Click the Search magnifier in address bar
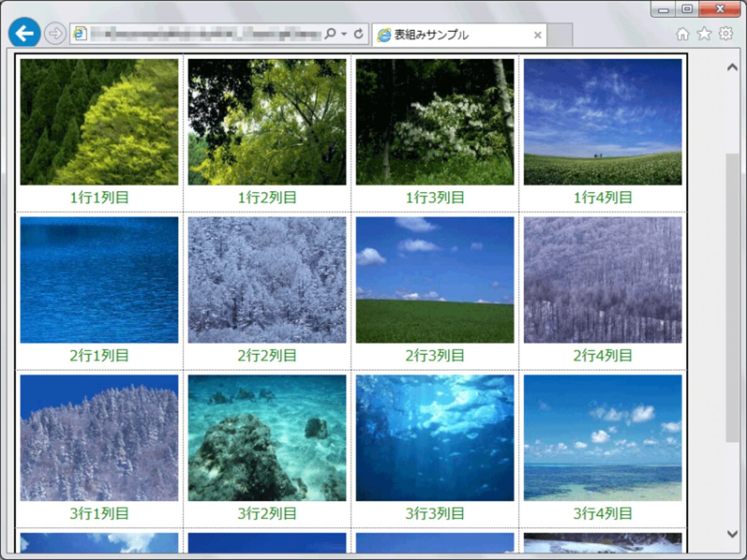Image resolution: width=747 pixels, height=560 pixels. (331, 34)
